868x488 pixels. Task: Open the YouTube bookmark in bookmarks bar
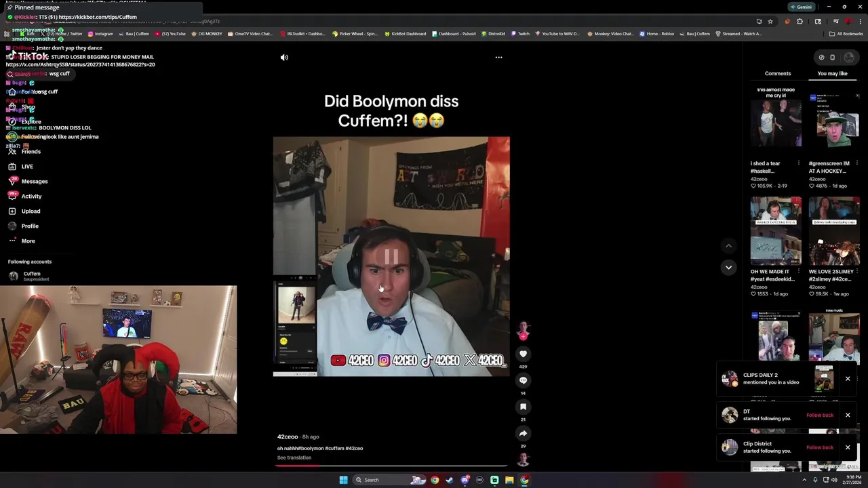click(x=170, y=33)
